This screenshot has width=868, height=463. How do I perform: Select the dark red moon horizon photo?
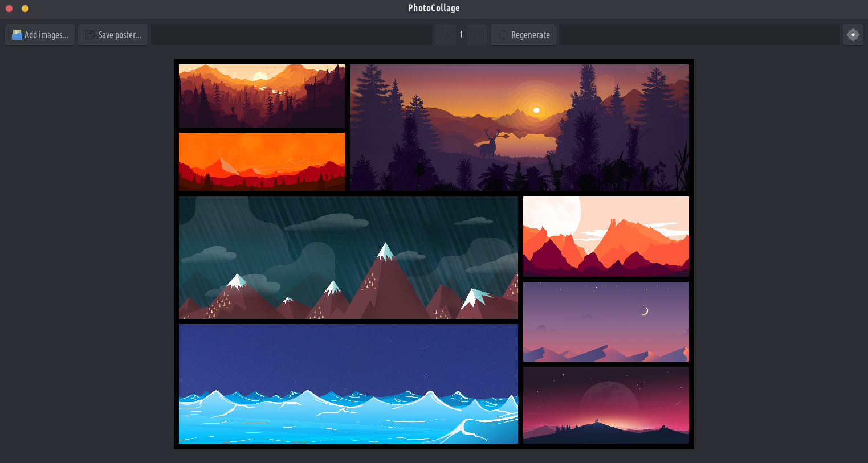point(606,405)
